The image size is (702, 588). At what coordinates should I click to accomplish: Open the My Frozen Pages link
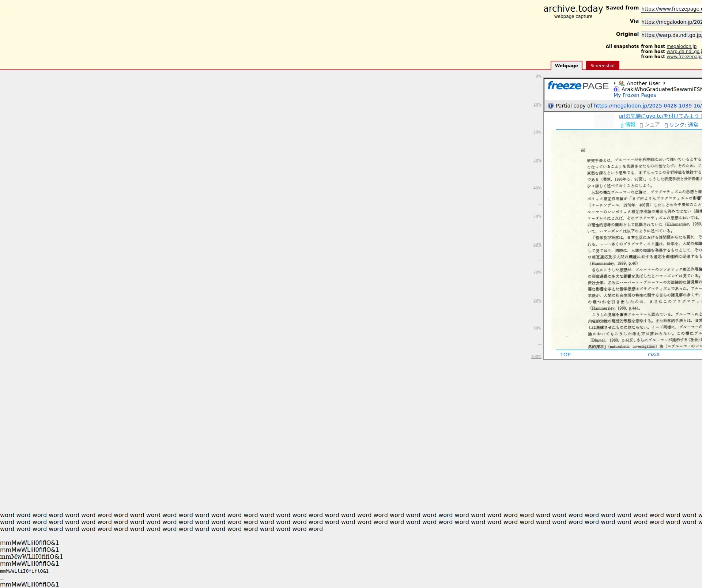pyautogui.click(x=634, y=95)
